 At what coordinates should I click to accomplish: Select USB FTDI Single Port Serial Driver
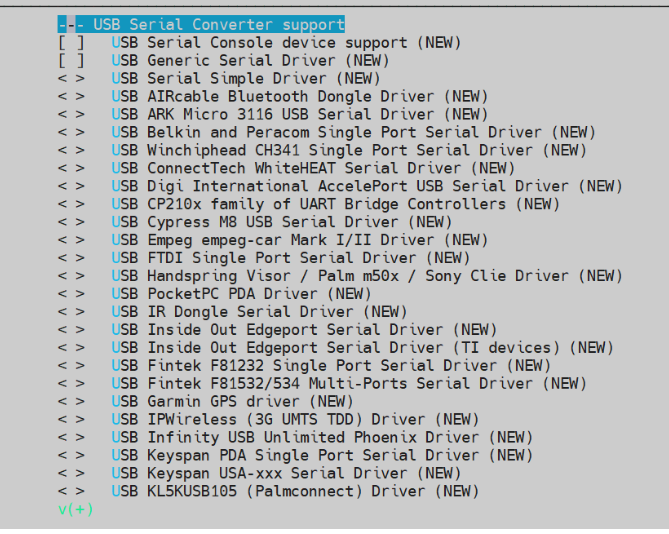[x=291, y=258]
